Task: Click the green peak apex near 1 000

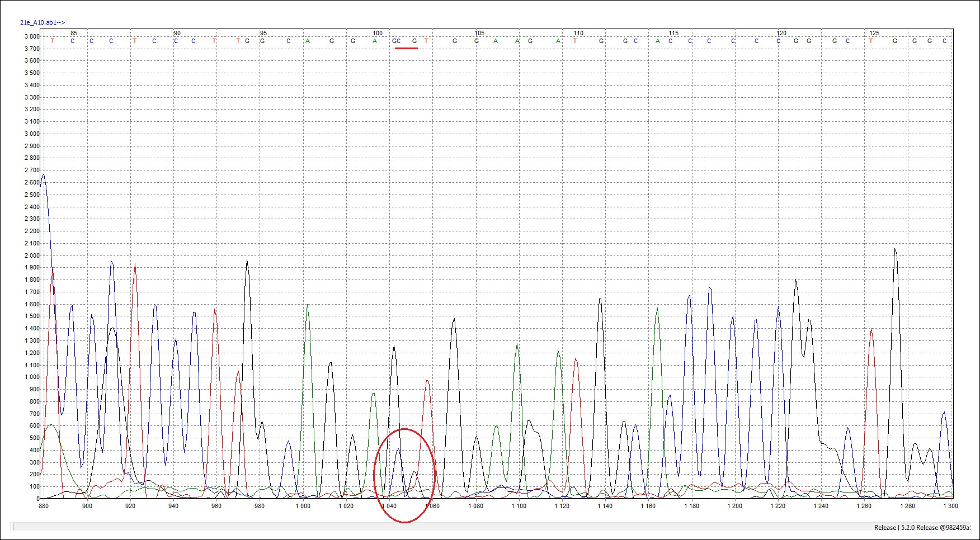Action: 307,305
